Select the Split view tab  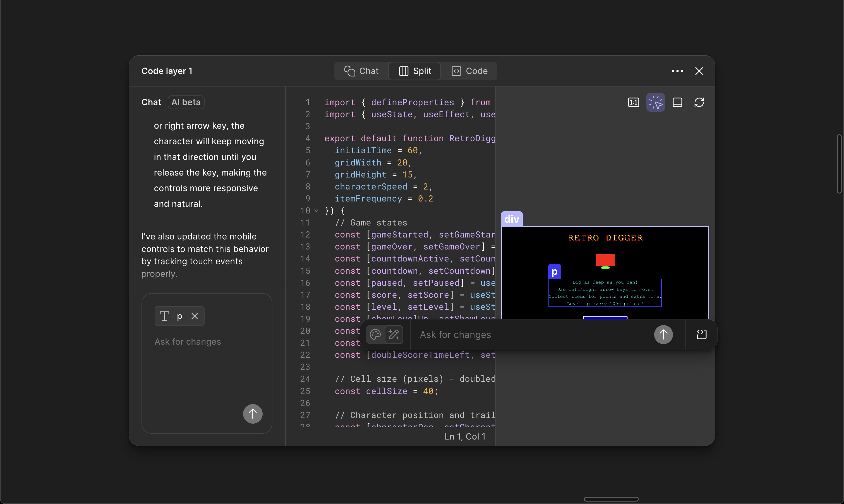(415, 71)
